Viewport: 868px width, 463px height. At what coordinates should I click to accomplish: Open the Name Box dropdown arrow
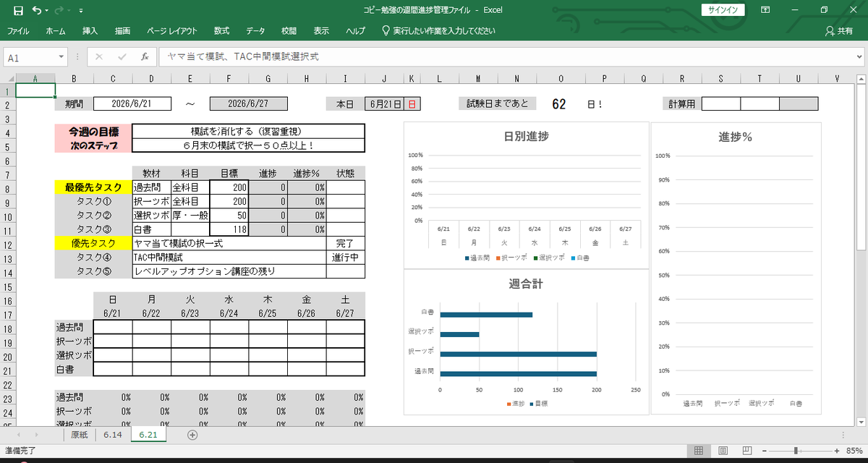[61, 57]
